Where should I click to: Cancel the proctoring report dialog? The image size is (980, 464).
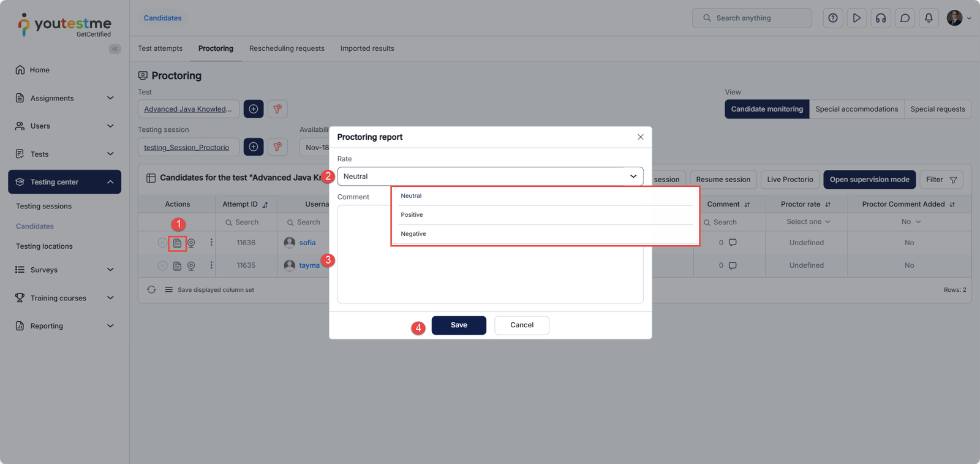coord(521,325)
